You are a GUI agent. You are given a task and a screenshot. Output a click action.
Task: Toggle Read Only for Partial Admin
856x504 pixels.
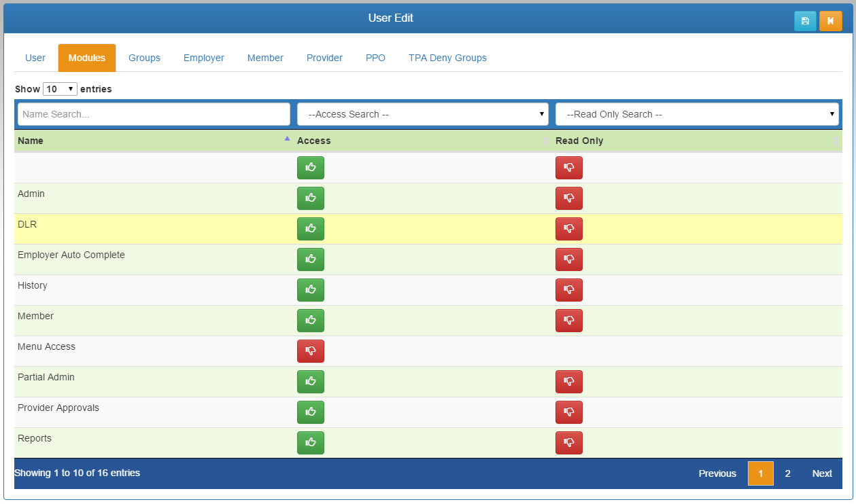click(x=569, y=382)
